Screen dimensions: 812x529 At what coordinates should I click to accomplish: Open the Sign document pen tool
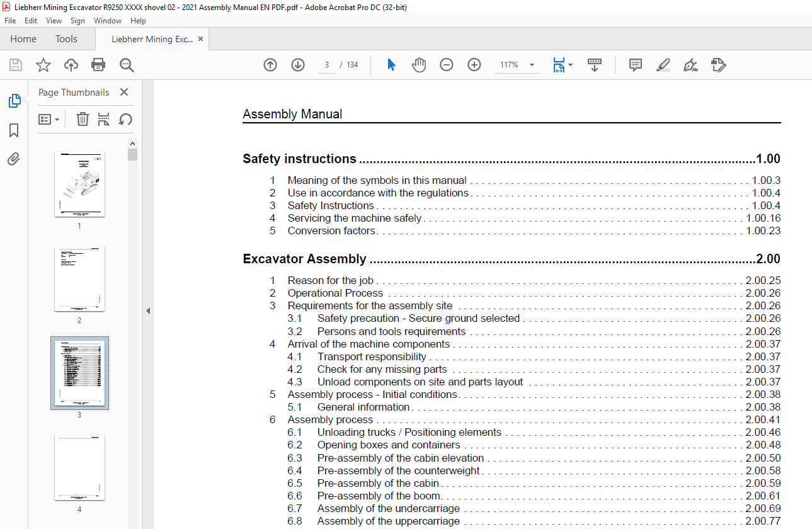690,65
